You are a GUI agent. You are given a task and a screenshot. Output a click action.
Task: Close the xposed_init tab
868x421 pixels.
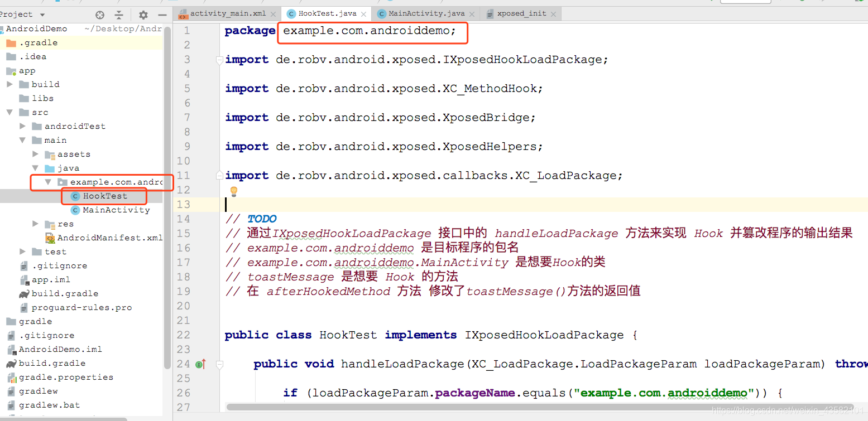(553, 13)
